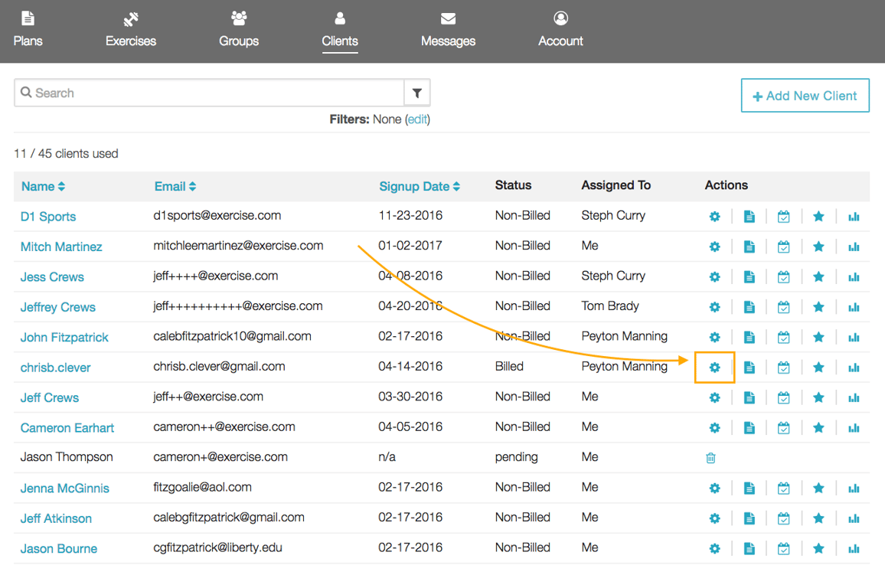
Task: Switch to the Exercises tab
Action: click(131, 29)
